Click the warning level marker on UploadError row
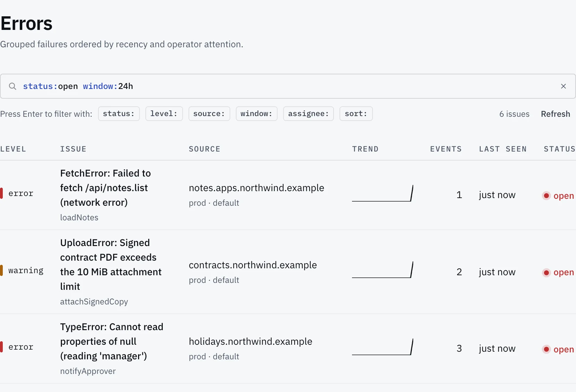 [x=1, y=270]
